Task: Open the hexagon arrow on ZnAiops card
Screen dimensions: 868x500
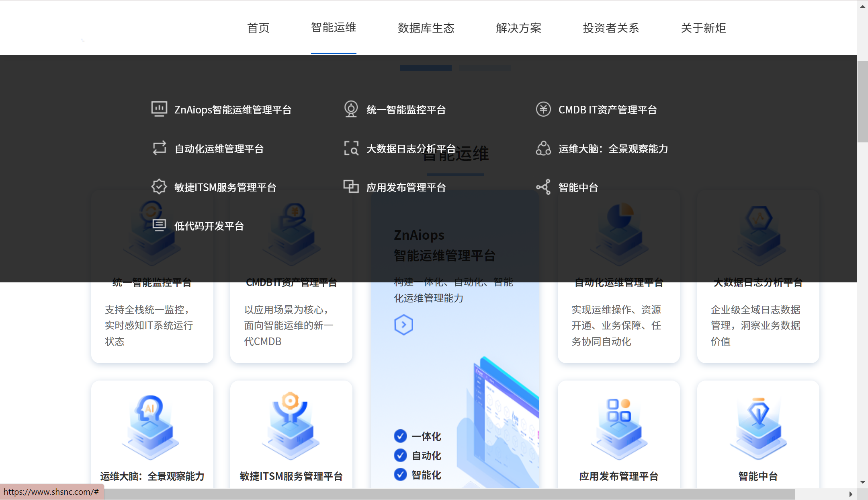Action: (x=403, y=325)
